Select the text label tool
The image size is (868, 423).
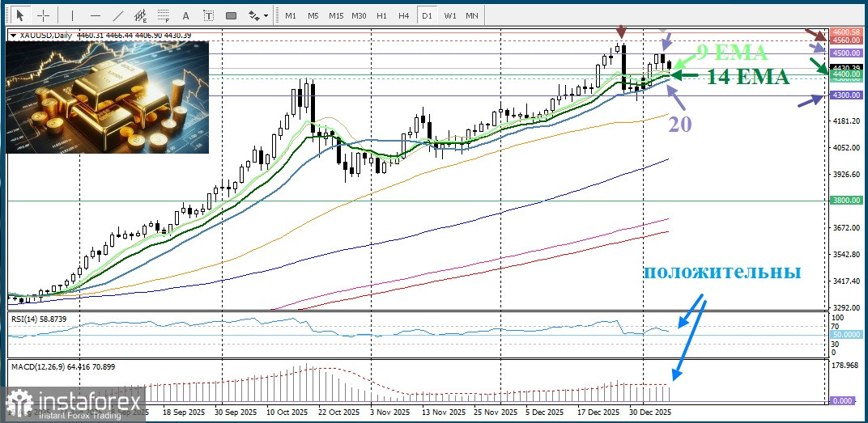(208, 15)
